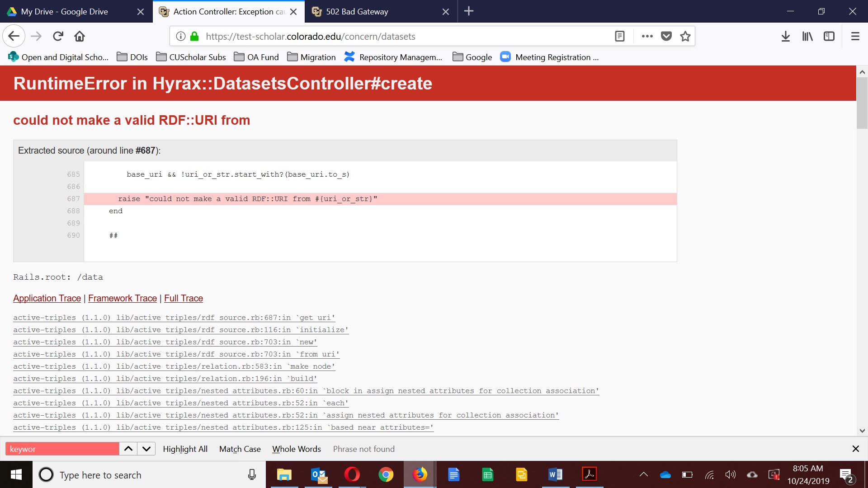Image resolution: width=868 pixels, height=488 pixels.
Task: Show the Full Trace
Action: (184, 298)
